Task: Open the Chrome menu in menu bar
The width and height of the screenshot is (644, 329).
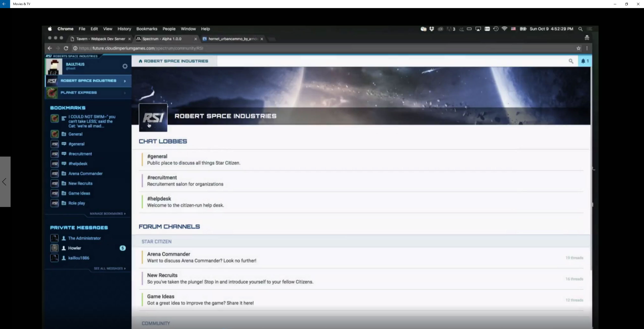Action: point(65,29)
